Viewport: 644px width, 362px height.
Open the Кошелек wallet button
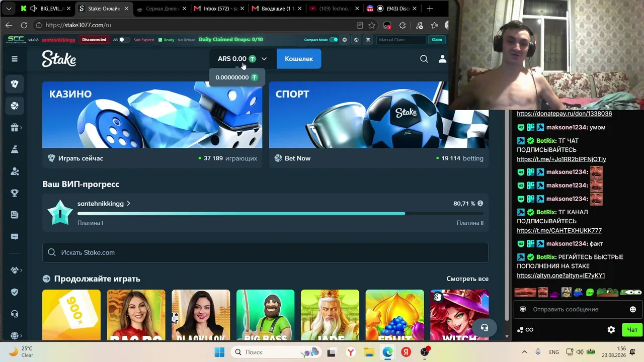pyautogui.click(x=299, y=59)
